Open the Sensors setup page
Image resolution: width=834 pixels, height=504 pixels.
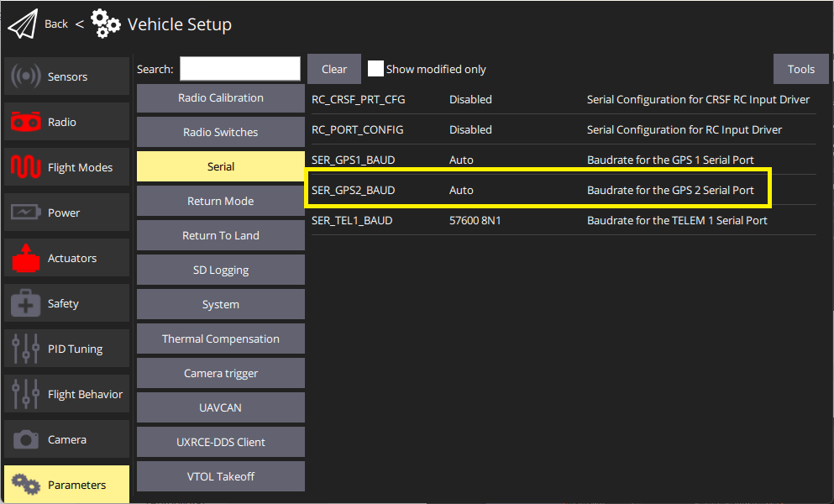click(66, 76)
